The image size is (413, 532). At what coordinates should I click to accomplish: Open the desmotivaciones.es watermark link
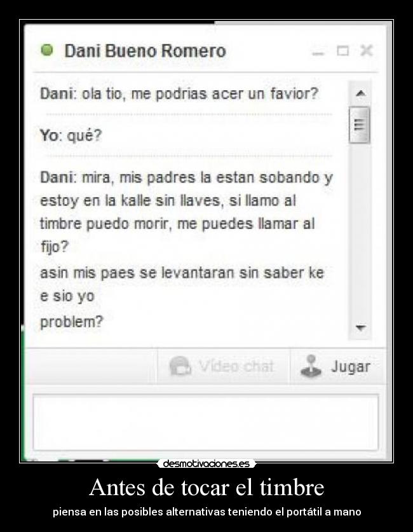tap(206, 463)
